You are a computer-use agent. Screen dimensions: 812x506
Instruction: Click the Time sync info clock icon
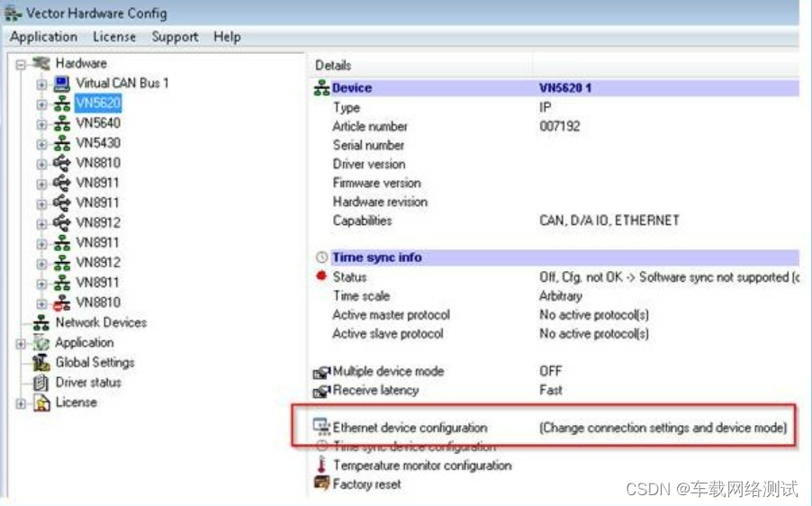[x=321, y=258]
